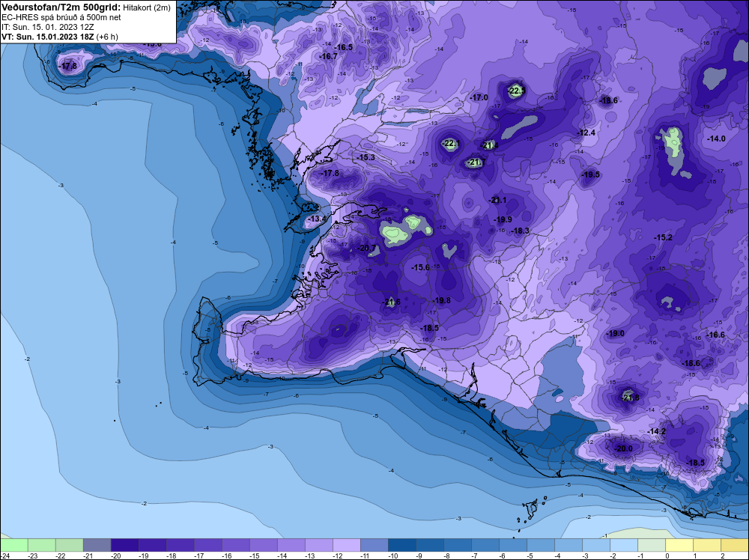Pick the blue legend swatch labeled -6

tap(512, 545)
